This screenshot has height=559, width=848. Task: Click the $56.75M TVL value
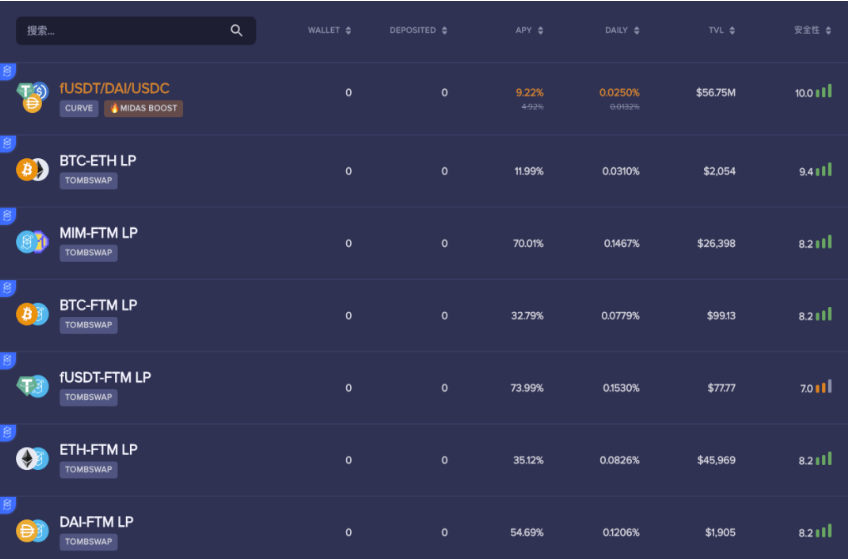pyautogui.click(x=716, y=92)
